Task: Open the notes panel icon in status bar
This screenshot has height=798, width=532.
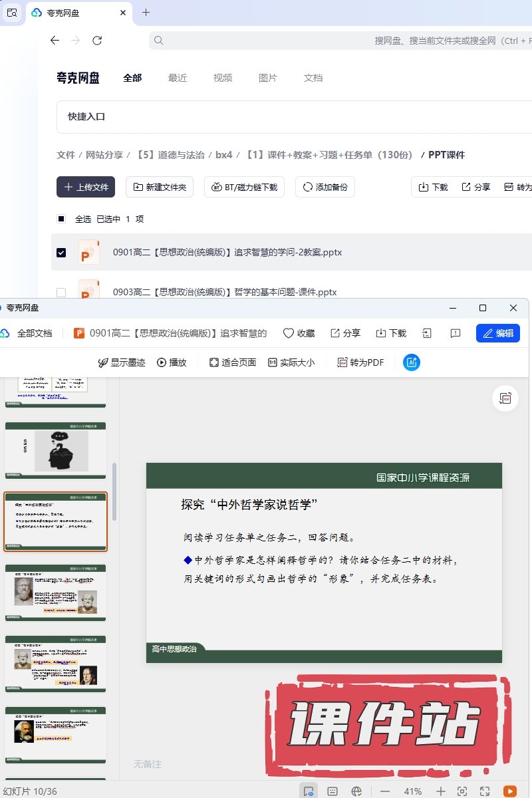Action: tap(332, 791)
